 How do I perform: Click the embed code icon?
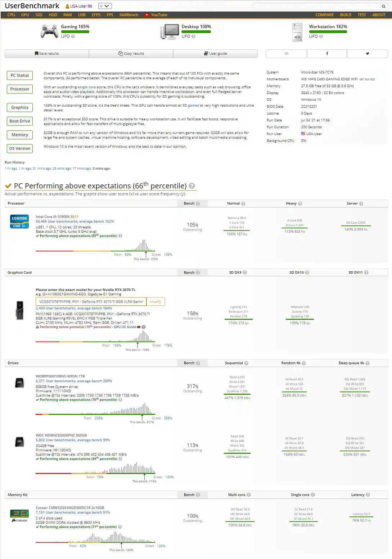[x=286, y=53]
